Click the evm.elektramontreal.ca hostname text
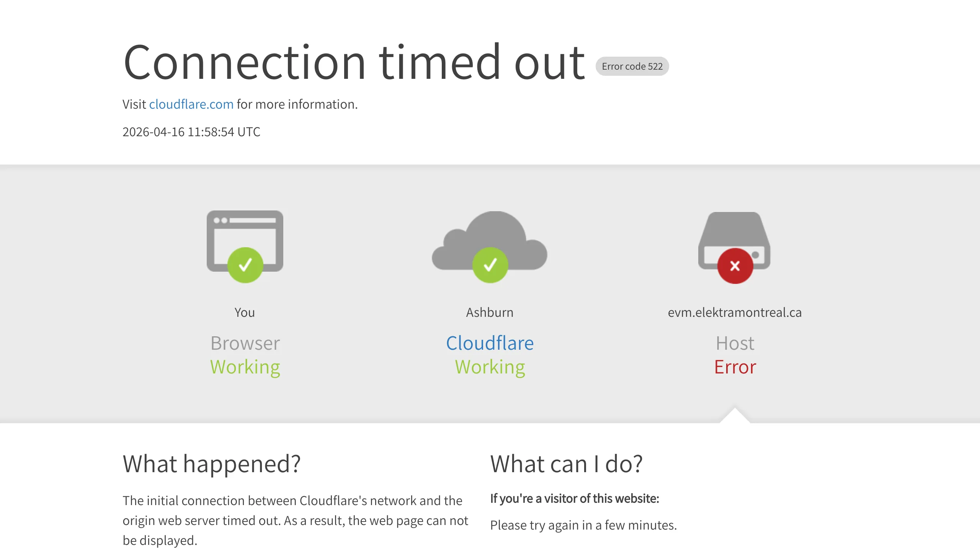This screenshot has width=980, height=551. pyautogui.click(x=735, y=313)
